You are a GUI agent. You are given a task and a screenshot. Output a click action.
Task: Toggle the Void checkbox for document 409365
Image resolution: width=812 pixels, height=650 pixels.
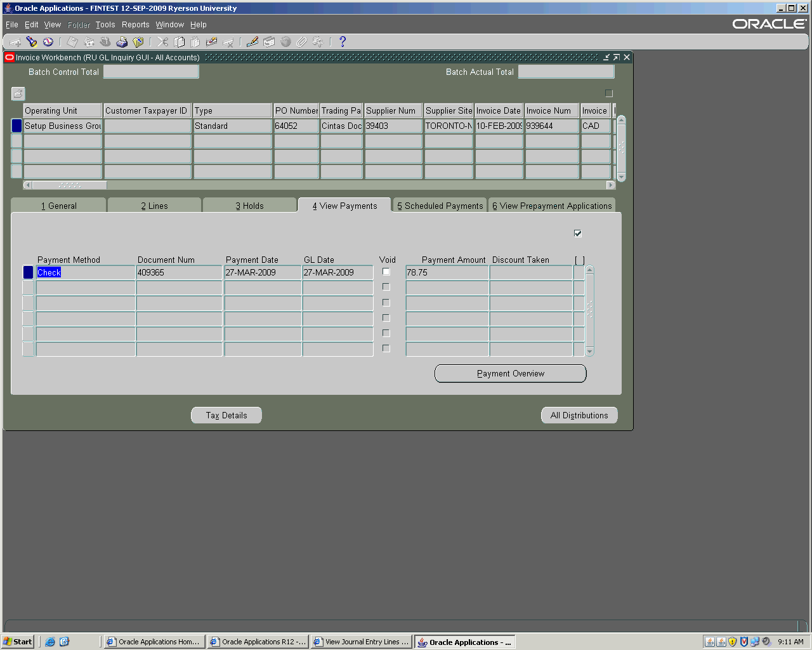pos(386,272)
